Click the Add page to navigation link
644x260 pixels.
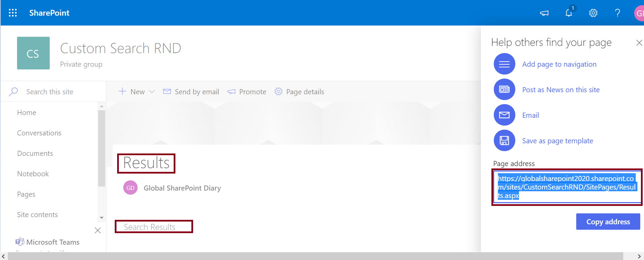pos(559,64)
